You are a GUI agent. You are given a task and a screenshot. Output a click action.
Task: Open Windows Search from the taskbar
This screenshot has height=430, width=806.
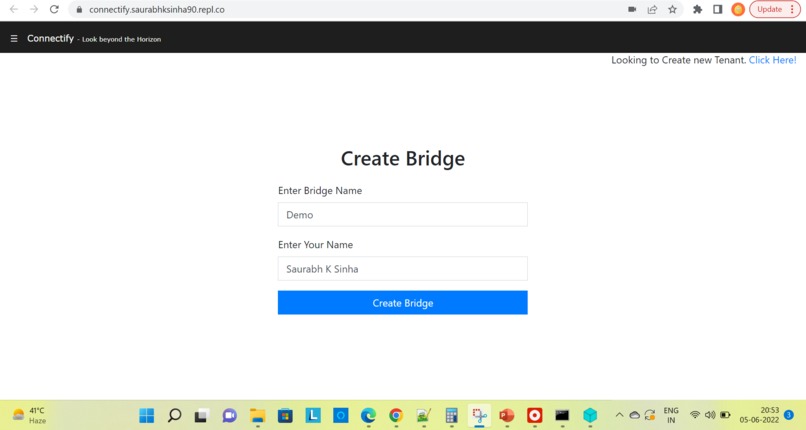[174, 415]
